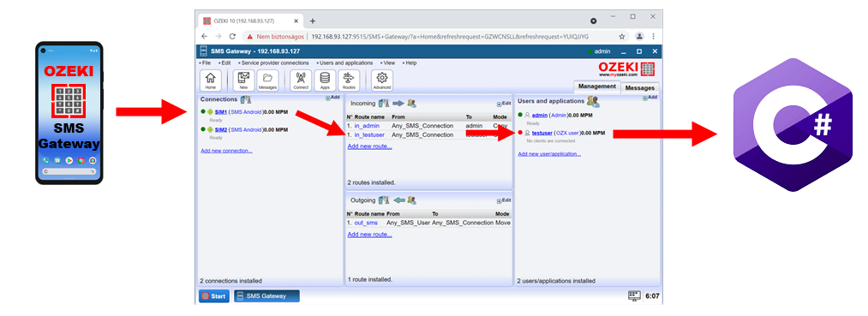The width and height of the screenshot is (868, 316).
Task: Click Add in Users and applications header
Action: click(650, 98)
